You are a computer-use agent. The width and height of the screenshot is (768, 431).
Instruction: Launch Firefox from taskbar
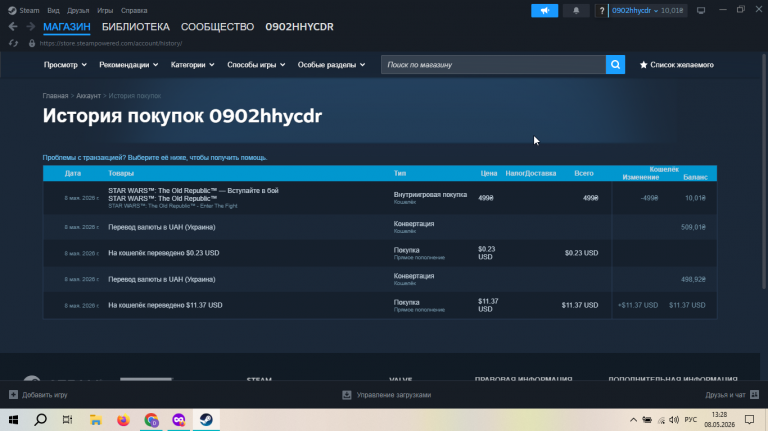(x=123, y=420)
